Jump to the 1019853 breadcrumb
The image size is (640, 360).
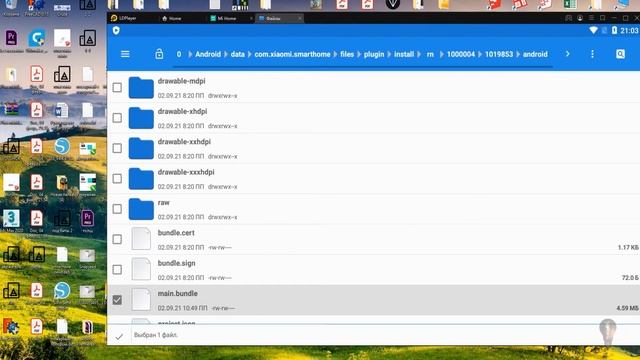click(499, 54)
